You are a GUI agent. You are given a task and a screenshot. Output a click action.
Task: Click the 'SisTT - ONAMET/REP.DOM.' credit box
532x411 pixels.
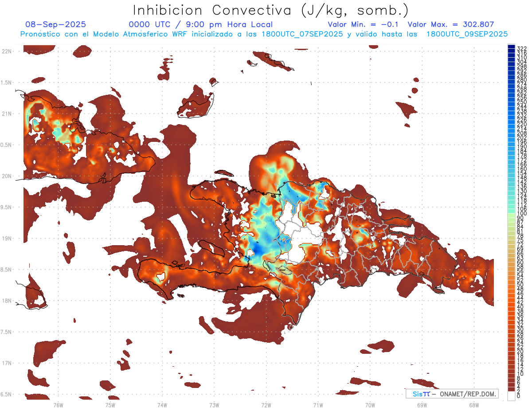[x=451, y=394]
